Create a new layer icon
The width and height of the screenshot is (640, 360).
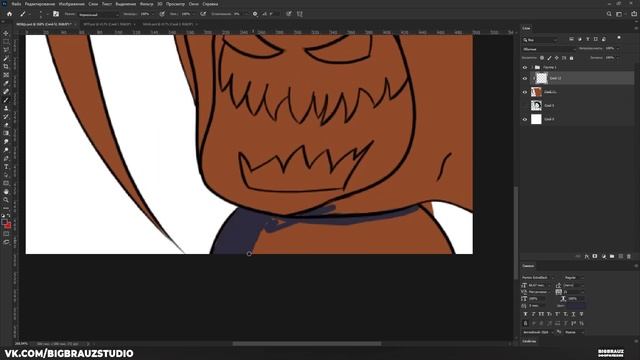[620, 256]
